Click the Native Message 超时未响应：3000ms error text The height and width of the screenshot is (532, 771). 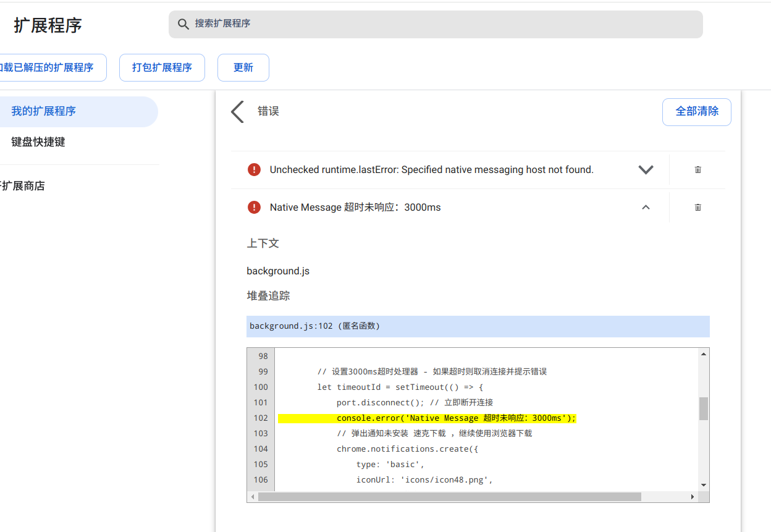click(x=355, y=208)
